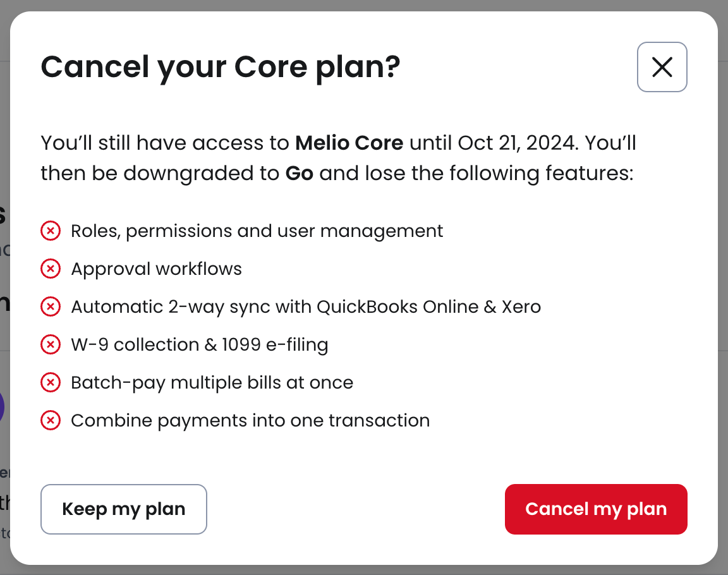This screenshot has height=575, width=728.
Task: Click red X icon beside W-9 collection
Action: (x=51, y=345)
